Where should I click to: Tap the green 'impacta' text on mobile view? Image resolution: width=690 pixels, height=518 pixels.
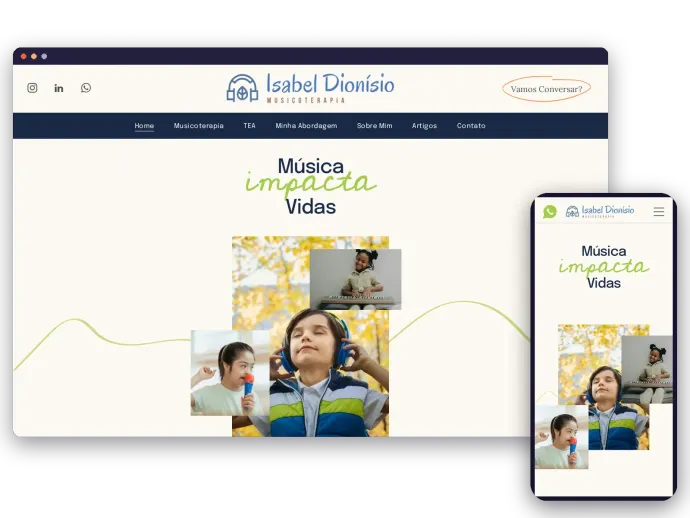(604, 267)
